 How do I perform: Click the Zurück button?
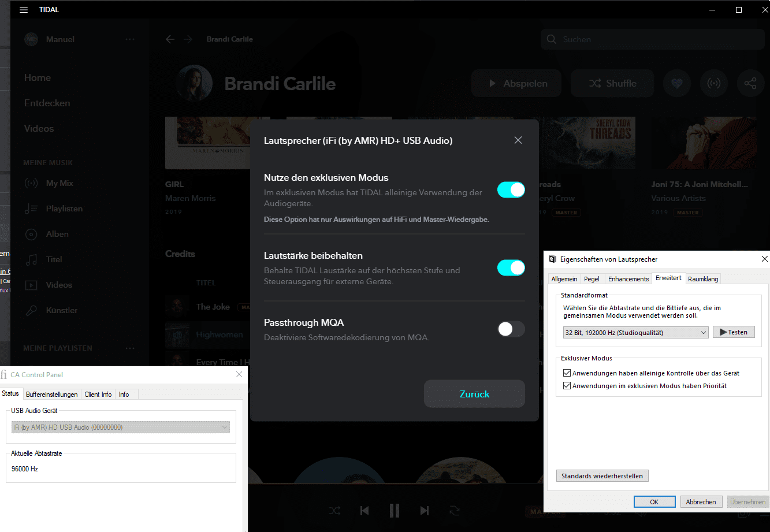pyautogui.click(x=474, y=394)
